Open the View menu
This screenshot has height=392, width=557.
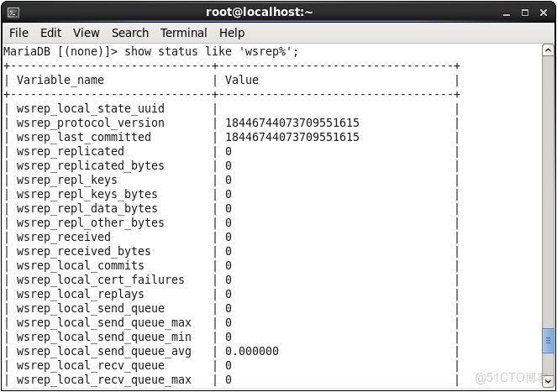86,33
